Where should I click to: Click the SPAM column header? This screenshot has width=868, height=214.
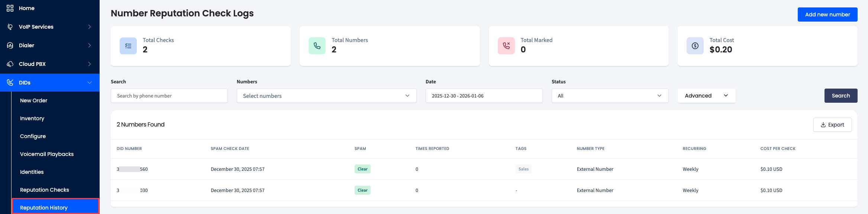point(360,148)
